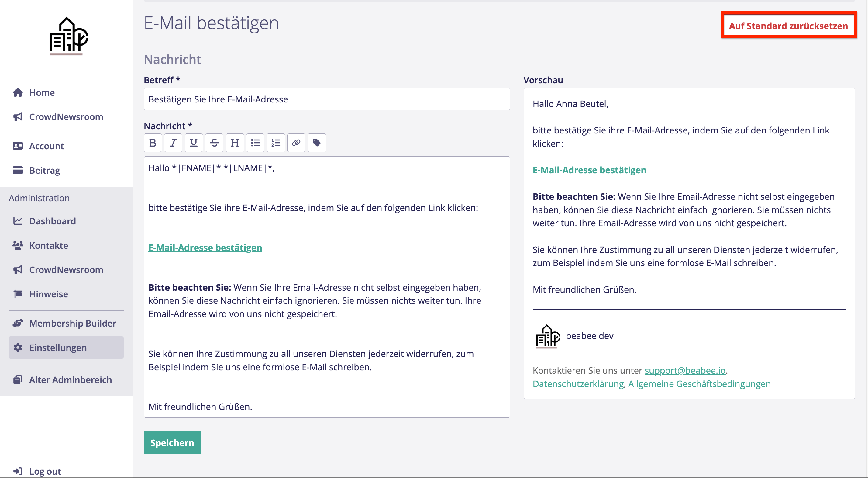Apply italic formatting to the message
Screen dimensions: 868x478
(173, 143)
